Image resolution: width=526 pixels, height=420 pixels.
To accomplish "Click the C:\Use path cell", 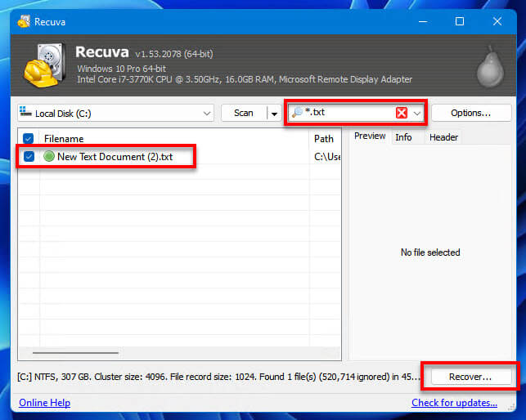I will tap(327, 157).
